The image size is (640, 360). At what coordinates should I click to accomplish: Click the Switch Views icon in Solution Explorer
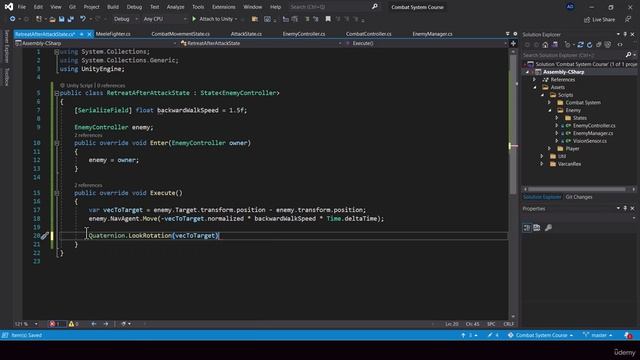555,45
